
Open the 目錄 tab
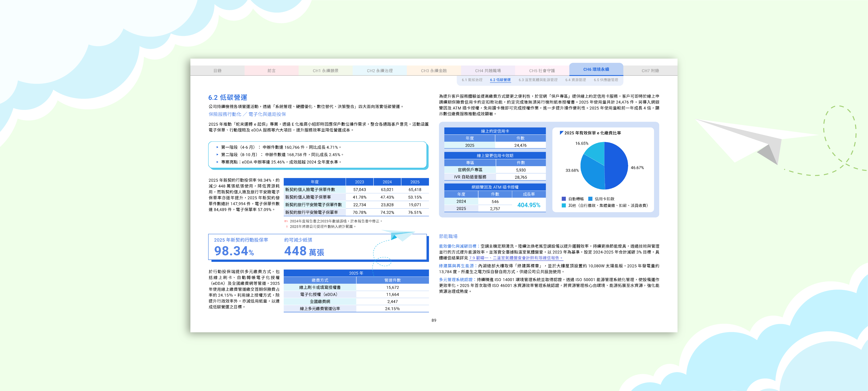click(217, 71)
